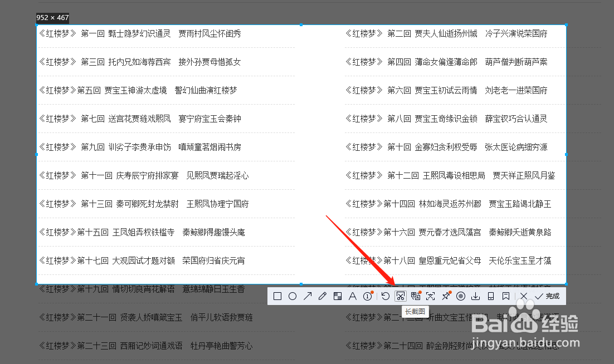The height and width of the screenshot is (364, 614).
Task: Open chapter 第十七回 大观园试才题对额
Action: (142, 260)
